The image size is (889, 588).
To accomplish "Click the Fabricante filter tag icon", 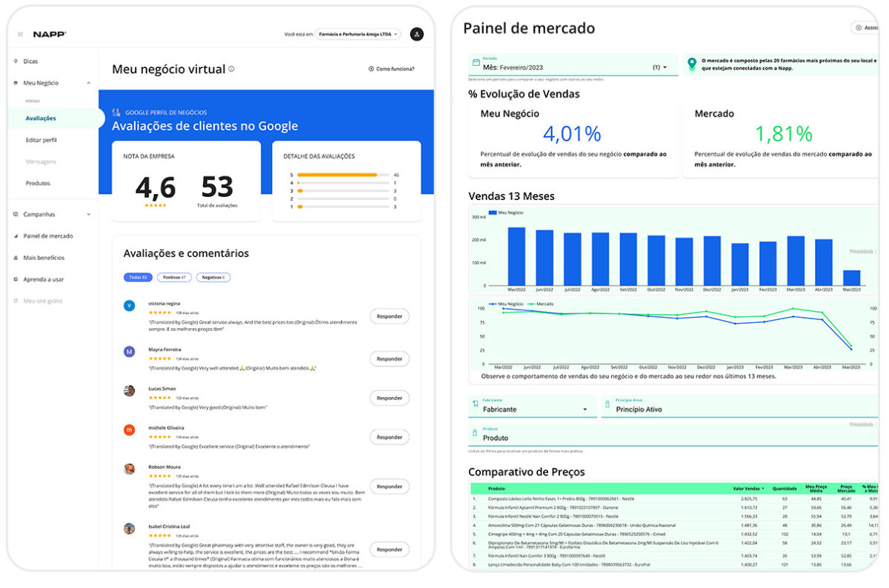I will point(474,404).
